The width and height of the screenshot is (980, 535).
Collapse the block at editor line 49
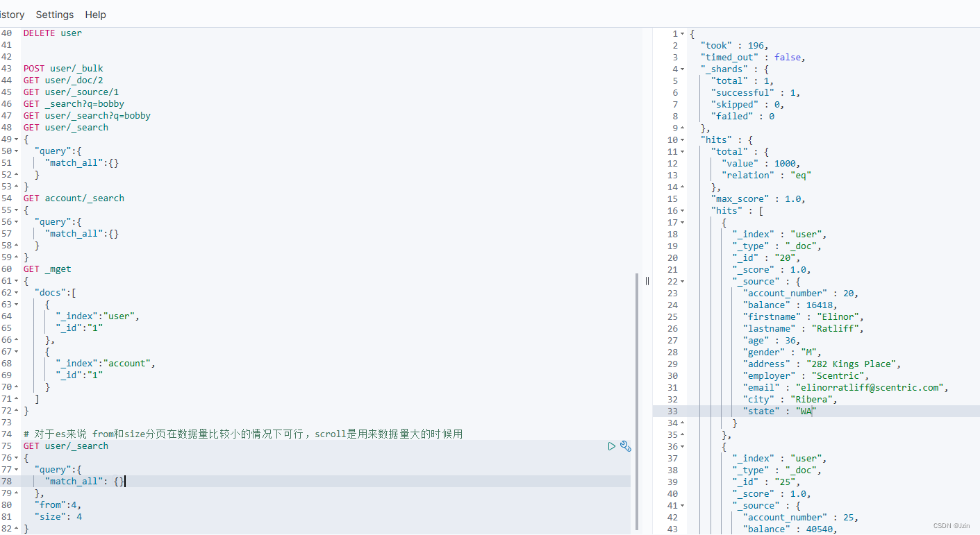(x=17, y=139)
